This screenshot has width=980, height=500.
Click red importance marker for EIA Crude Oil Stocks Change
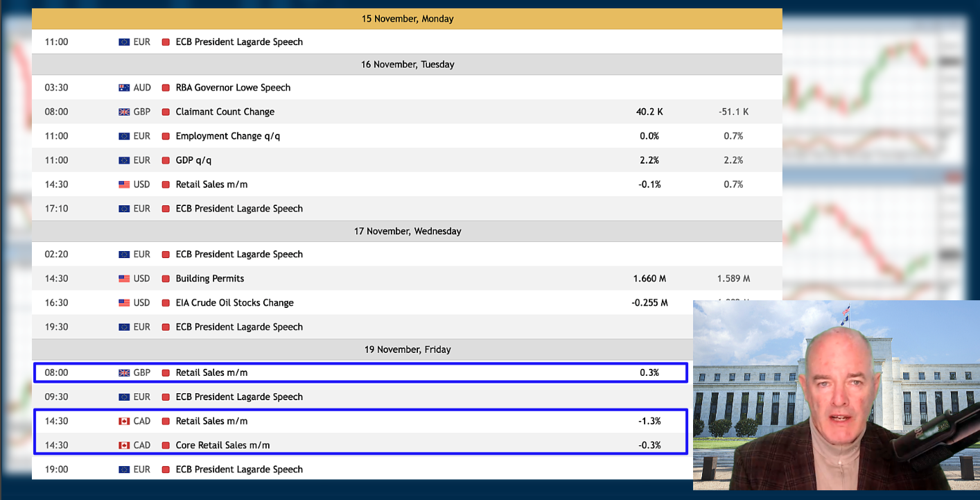click(x=166, y=303)
